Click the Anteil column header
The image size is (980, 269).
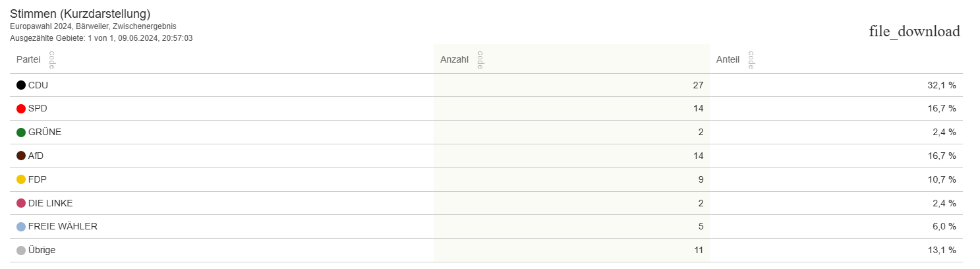tap(728, 60)
